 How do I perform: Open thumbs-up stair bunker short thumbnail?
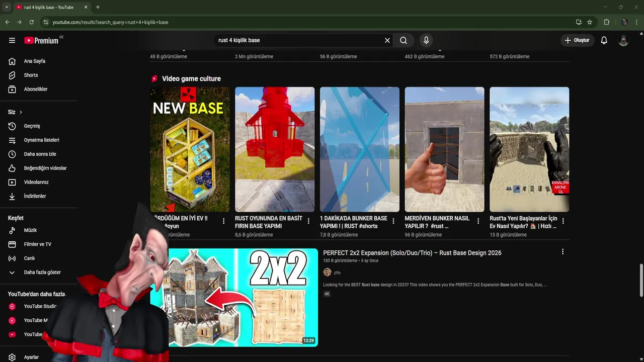tap(445, 149)
